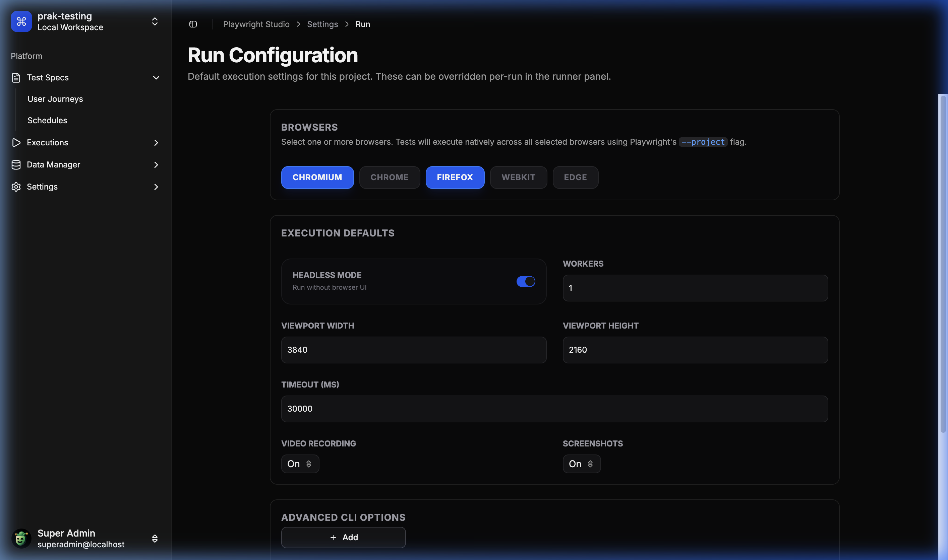
Task: Click the Test Specs document icon
Action: coord(16,78)
